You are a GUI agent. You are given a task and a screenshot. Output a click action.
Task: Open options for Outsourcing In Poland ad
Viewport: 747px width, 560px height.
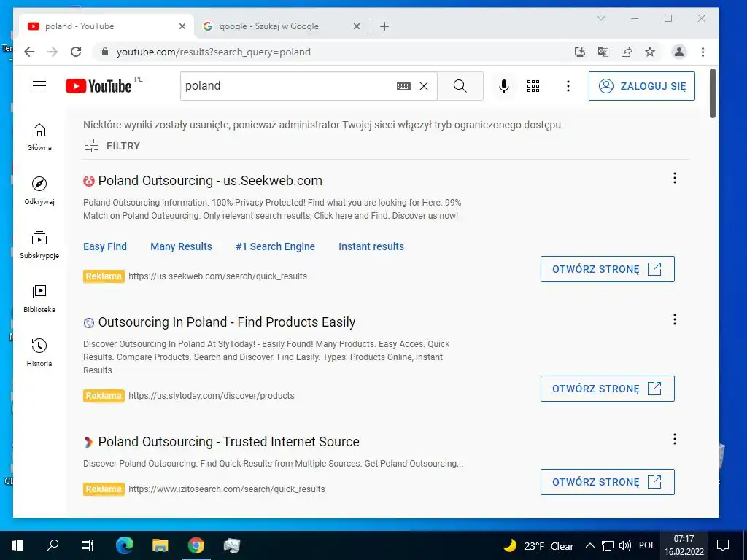[675, 319]
